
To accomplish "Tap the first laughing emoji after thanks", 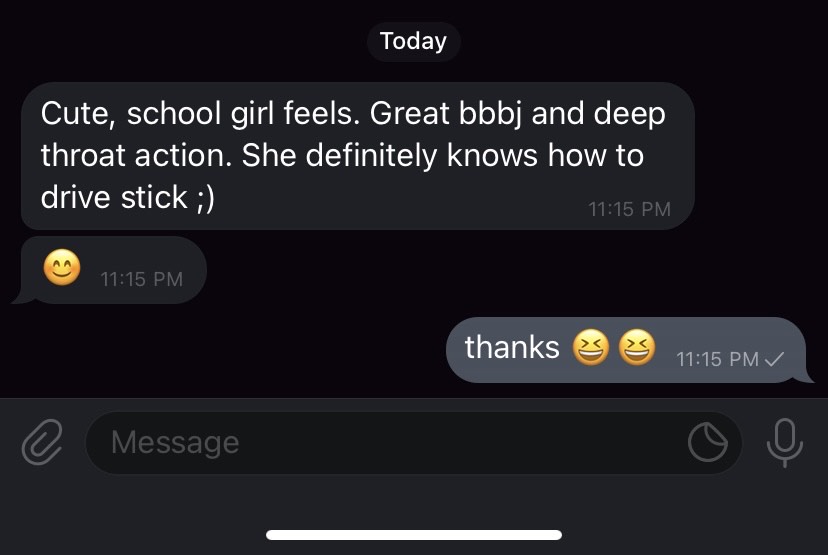I will click(591, 347).
